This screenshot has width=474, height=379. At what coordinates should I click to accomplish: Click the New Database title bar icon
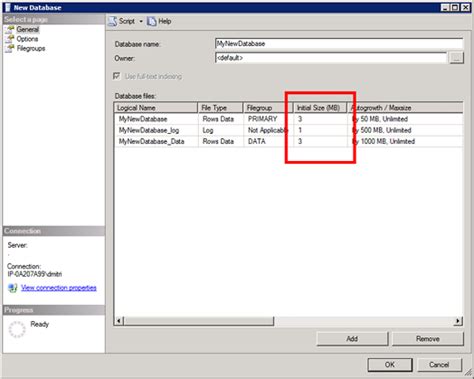point(7,7)
